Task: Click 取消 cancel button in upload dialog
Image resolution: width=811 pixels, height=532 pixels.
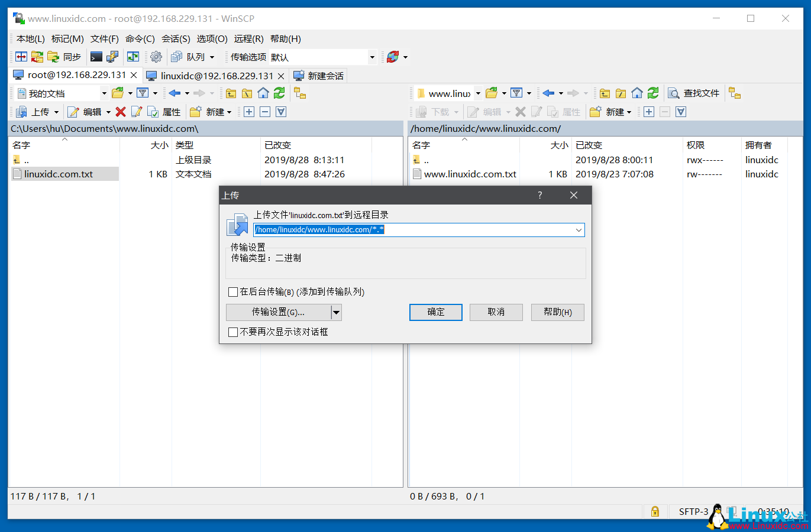Action: pyautogui.click(x=496, y=312)
